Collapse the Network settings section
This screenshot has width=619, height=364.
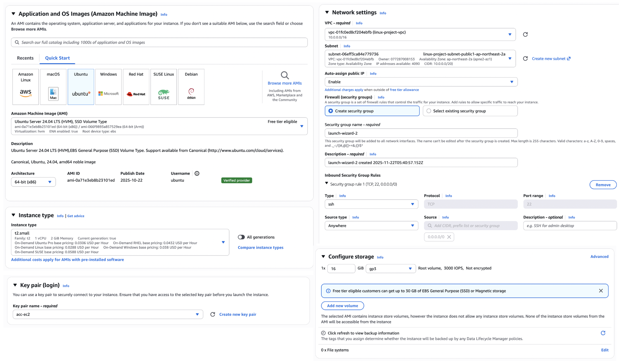[327, 12]
